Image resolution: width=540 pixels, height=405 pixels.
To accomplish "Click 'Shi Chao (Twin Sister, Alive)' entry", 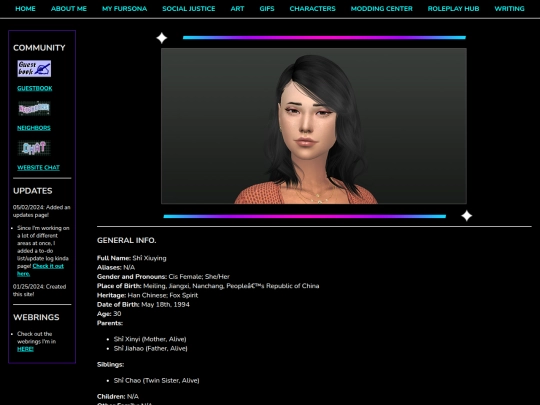I will tap(157, 381).
